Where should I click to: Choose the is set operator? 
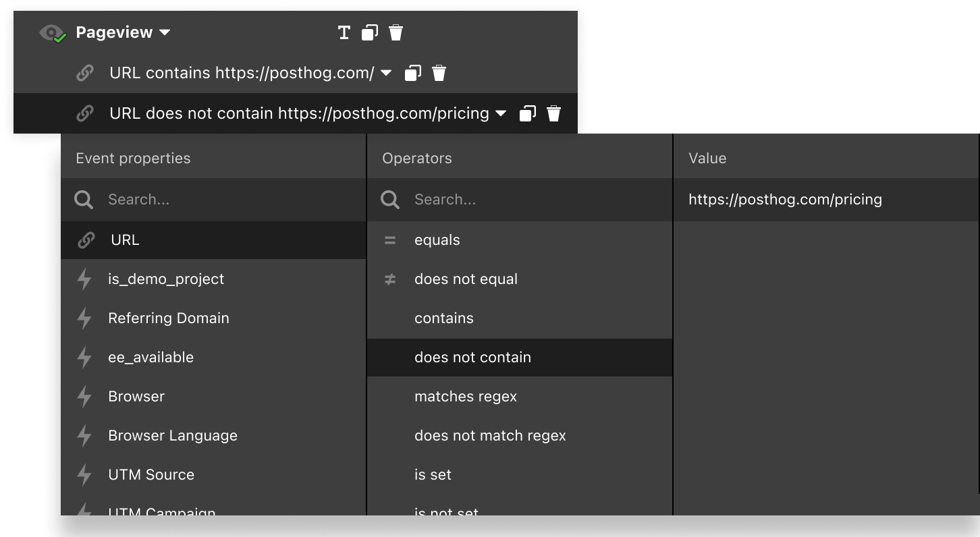point(520,475)
